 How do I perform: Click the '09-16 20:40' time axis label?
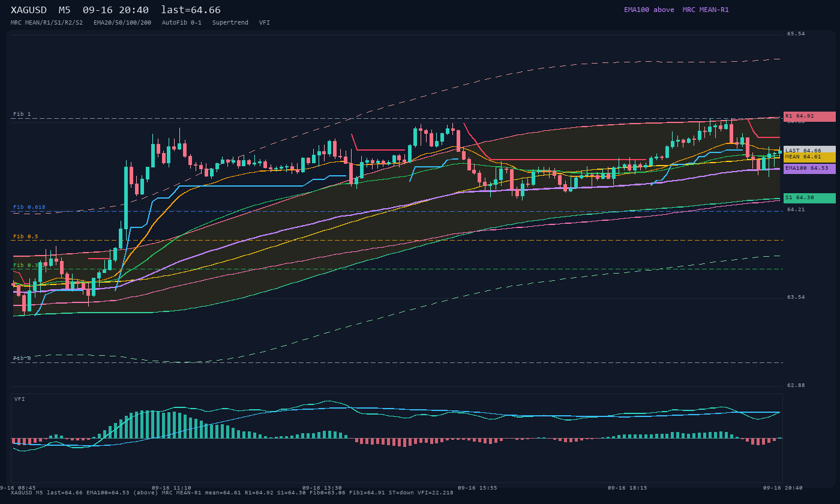[783, 488]
